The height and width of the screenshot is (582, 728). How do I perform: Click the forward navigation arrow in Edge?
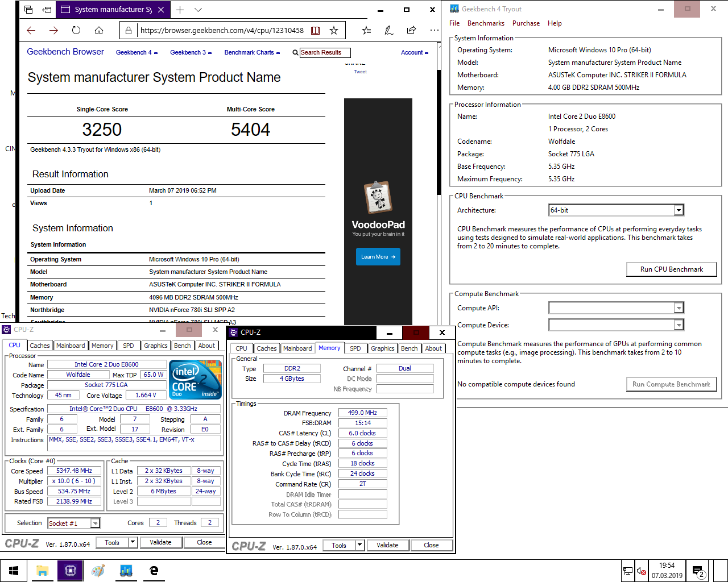pos(53,31)
